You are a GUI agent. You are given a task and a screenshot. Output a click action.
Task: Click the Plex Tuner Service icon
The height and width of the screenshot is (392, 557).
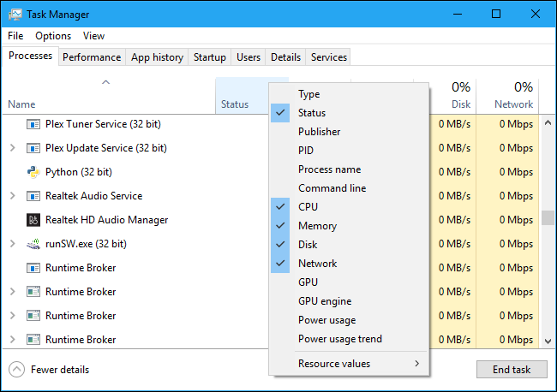click(x=33, y=124)
